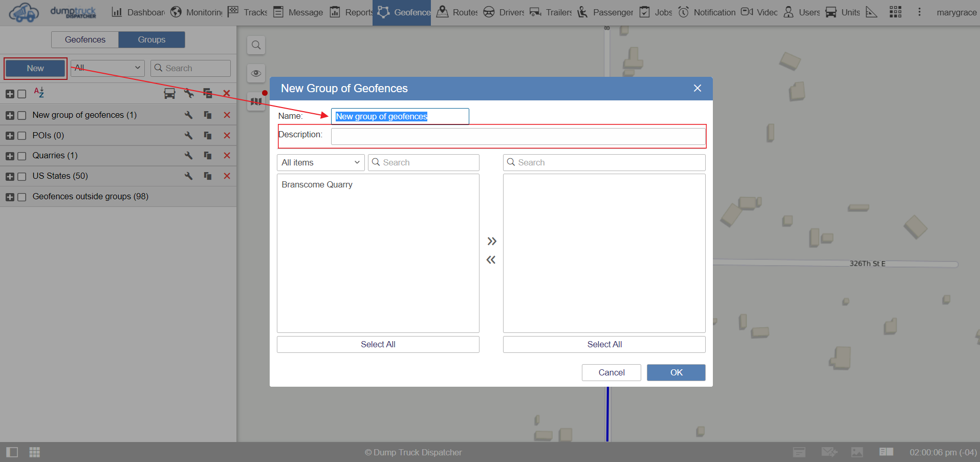This screenshot has height=462, width=980.
Task: Delete the US States group with red X
Action: pos(227,176)
